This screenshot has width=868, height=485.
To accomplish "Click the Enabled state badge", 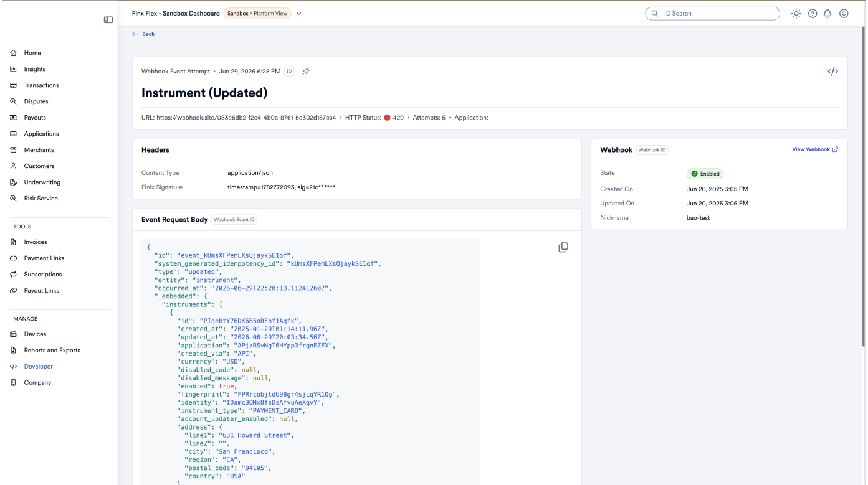I will (x=705, y=174).
